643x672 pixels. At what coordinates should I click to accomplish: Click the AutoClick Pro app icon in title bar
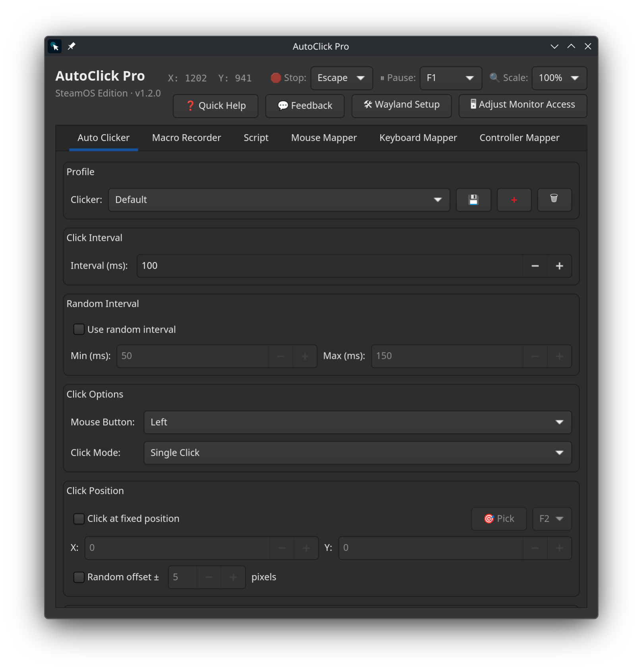pos(55,46)
